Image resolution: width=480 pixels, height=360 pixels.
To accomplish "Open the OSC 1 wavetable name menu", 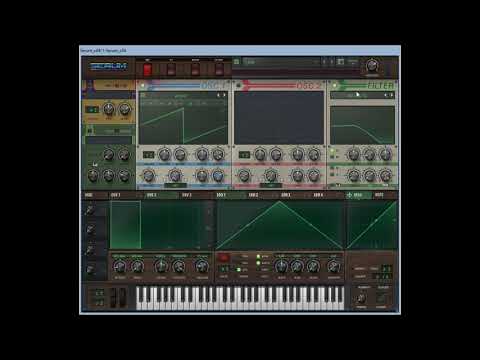I will (182, 95).
